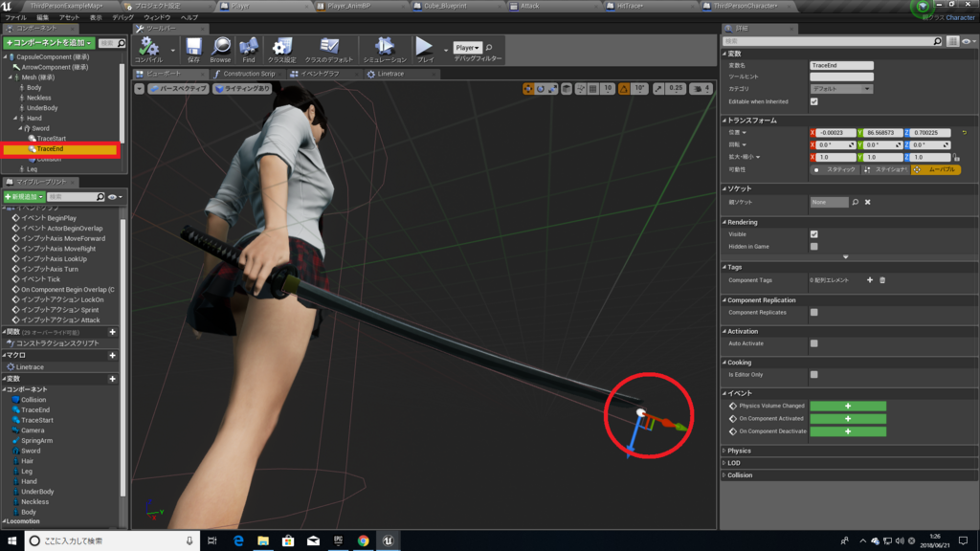Toggle Editable when Inherited checkbox
980x551 pixels.
point(813,101)
